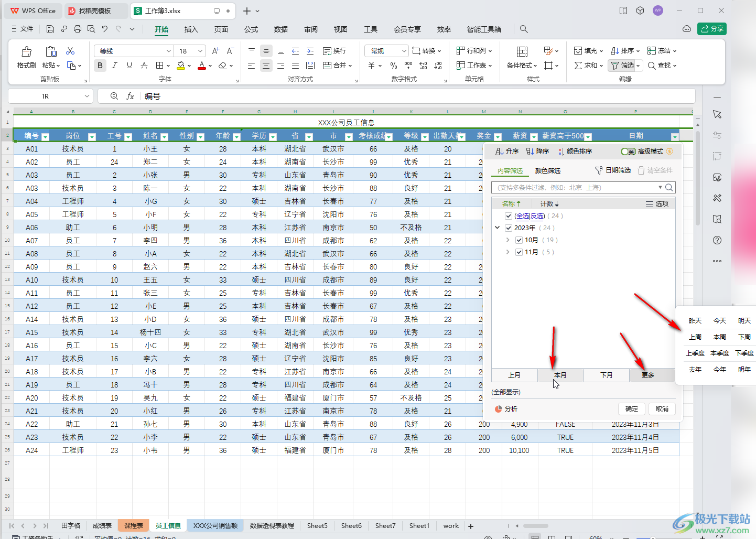
Task: Decrease font size with A- icon
Action: (230, 51)
